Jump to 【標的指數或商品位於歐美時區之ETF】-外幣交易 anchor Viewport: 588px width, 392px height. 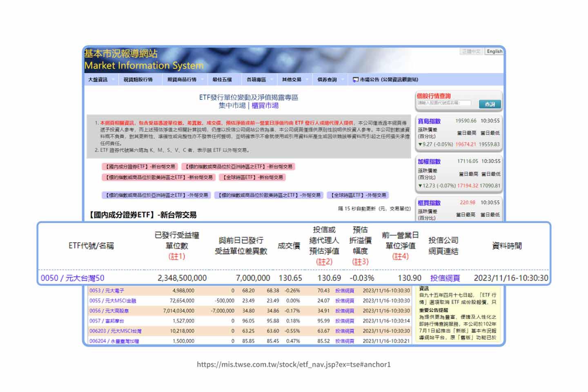(269, 195)
